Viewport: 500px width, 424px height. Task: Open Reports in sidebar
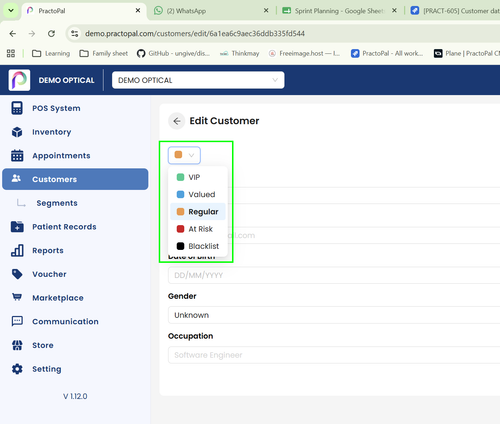75,250
